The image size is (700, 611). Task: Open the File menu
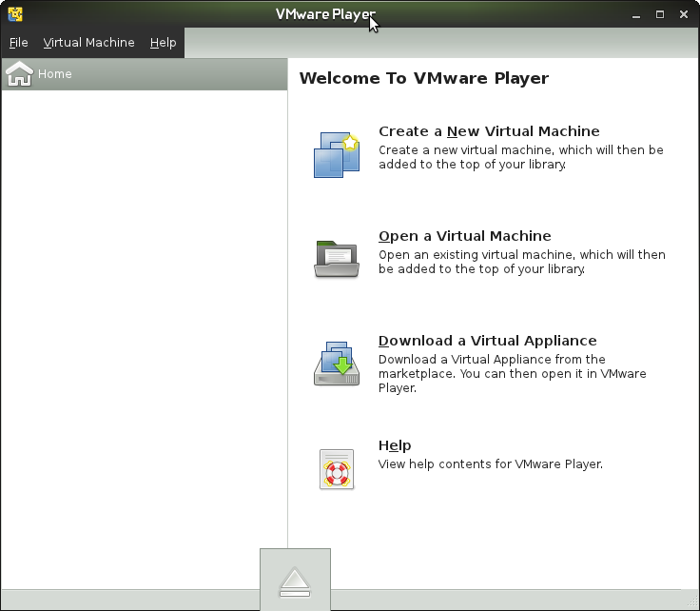[18, 43]
